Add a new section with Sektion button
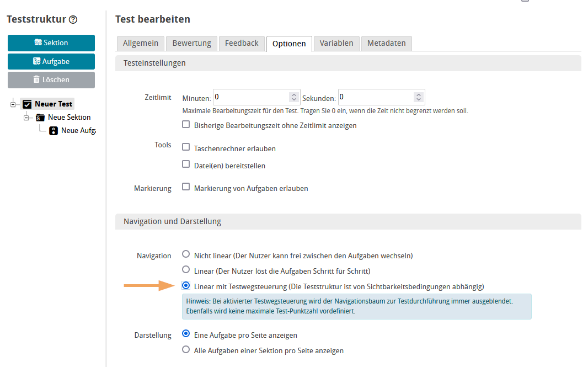This screenshot has height=367, width=588. pos(51,43)
